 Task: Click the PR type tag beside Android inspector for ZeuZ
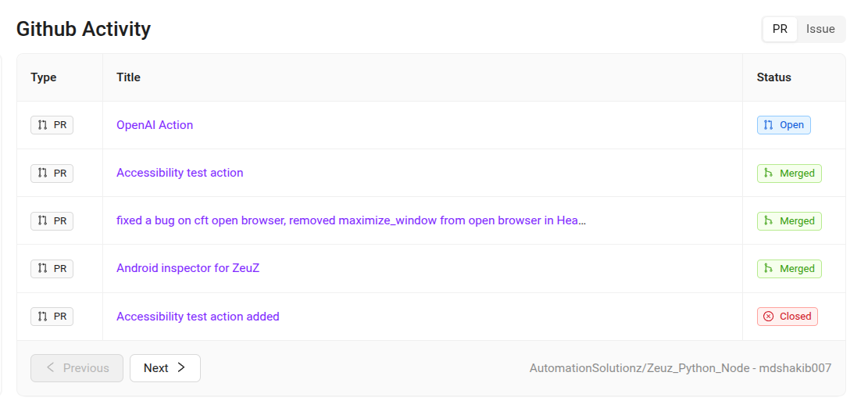coord(52,269)
